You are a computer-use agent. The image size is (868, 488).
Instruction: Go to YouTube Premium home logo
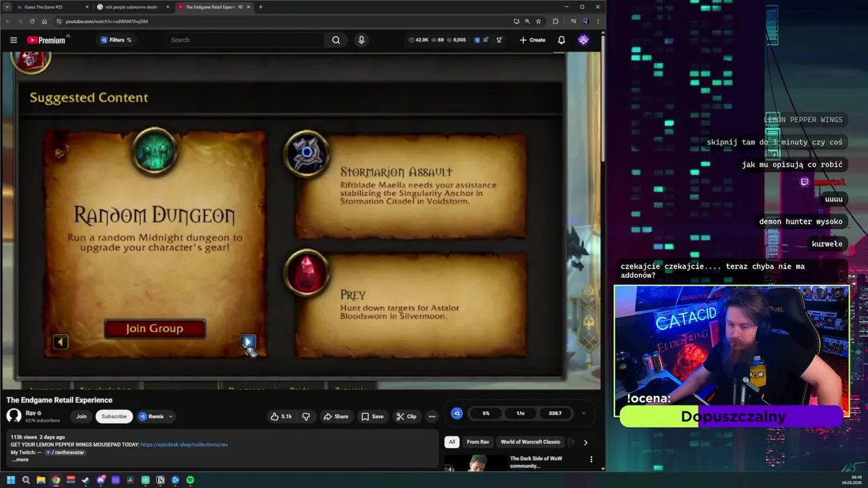[46, 40]
